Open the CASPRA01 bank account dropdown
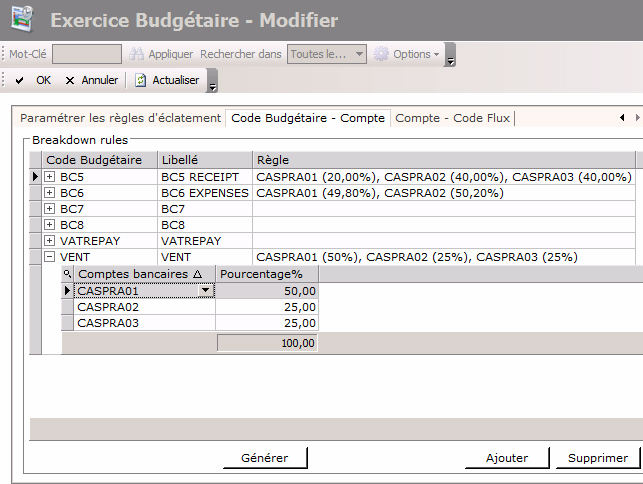 tap(207, 291)
